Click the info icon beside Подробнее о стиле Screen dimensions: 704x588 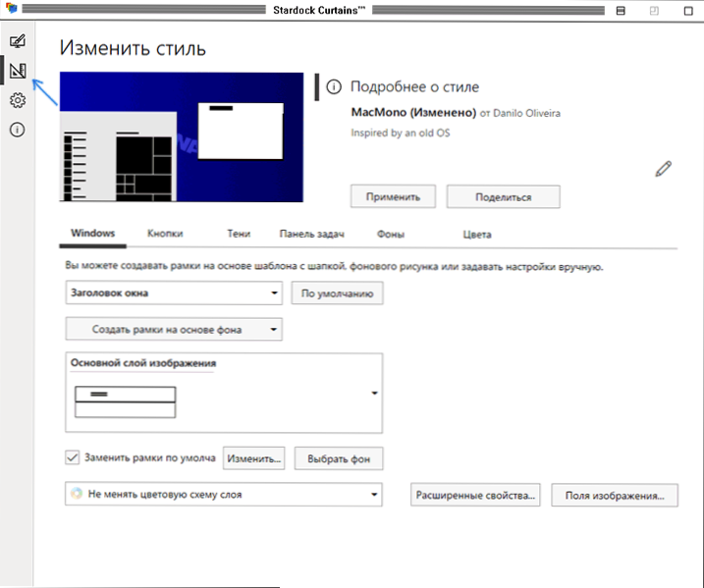(334, 86)
